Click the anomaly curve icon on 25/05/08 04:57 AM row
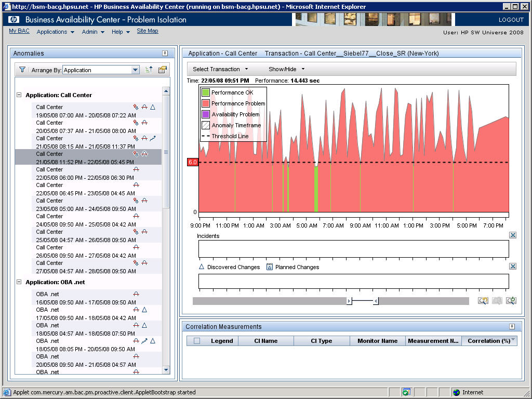 tap(144, 232)
